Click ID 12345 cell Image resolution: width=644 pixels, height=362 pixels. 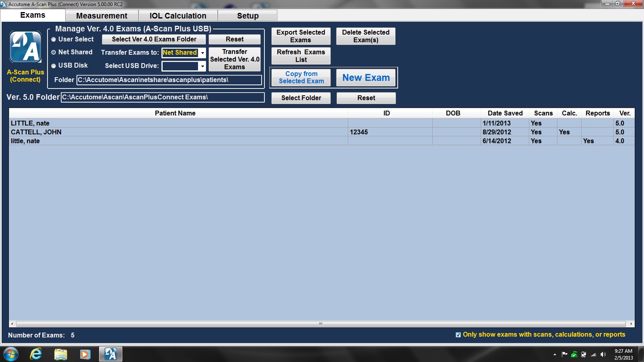tap(390, 132)
